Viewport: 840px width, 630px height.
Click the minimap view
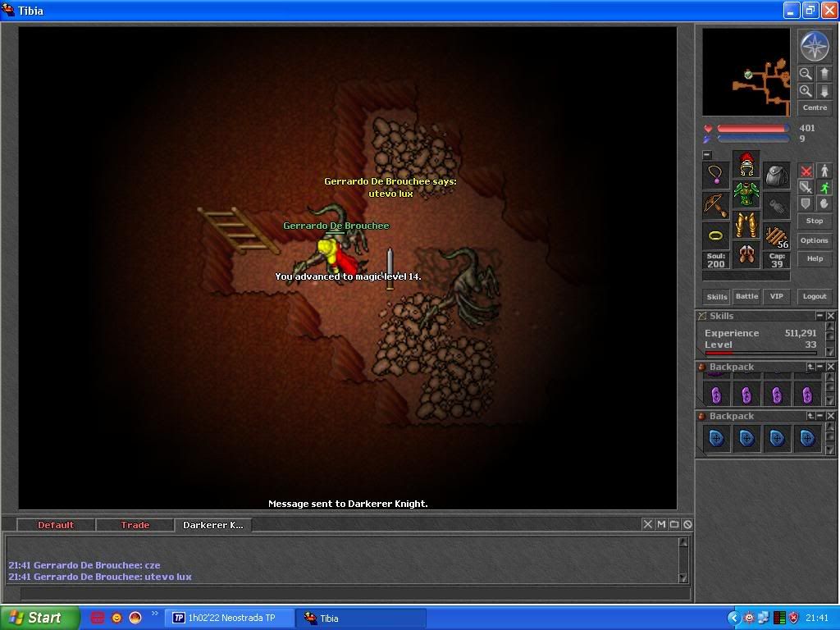[x=746, y=72]
